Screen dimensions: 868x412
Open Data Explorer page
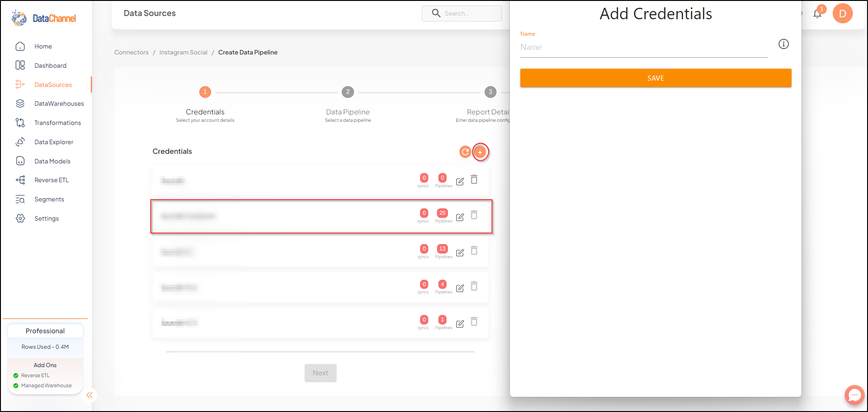(54, 142)
